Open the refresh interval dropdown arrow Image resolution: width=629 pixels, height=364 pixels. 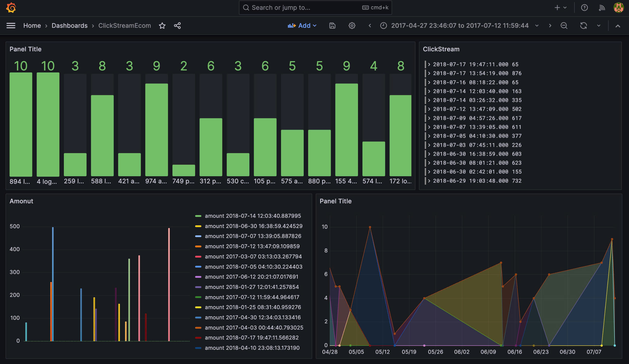coord(599,26)
